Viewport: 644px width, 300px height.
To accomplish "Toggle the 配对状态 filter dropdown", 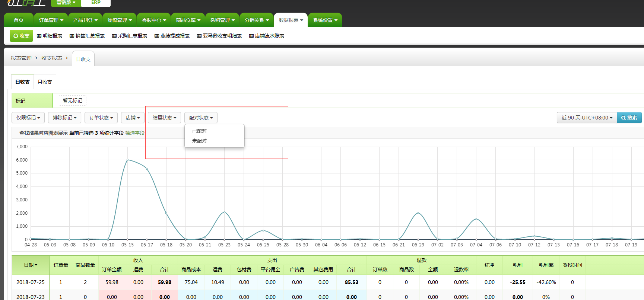I will point(201,118).
